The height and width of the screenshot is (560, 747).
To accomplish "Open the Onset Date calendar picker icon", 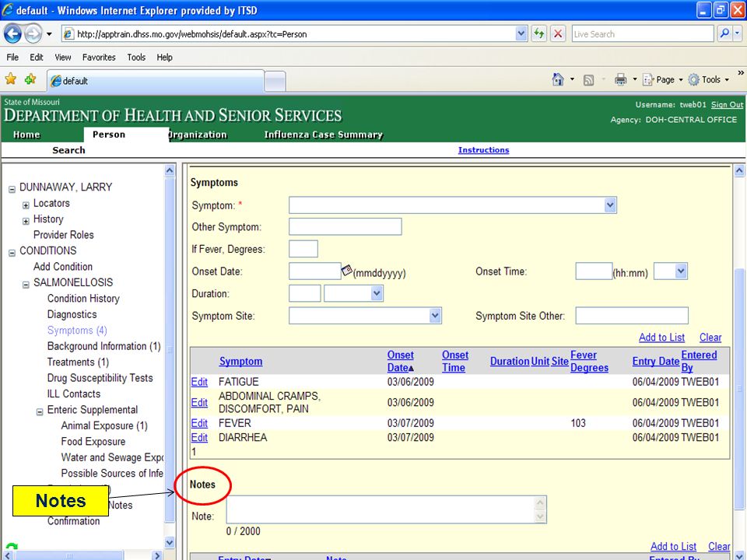I will click(347, 271).
